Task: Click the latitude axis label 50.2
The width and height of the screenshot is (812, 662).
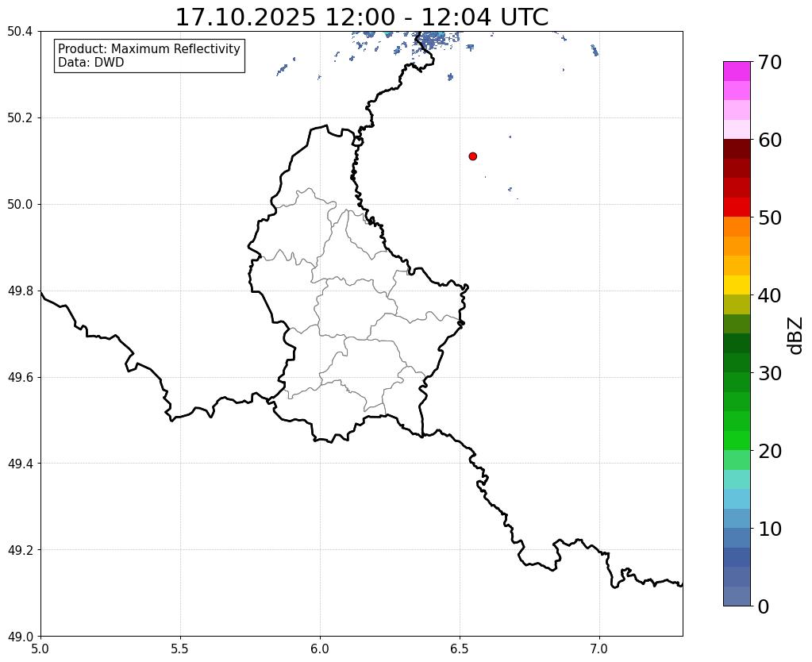Action: click(20, 118)
